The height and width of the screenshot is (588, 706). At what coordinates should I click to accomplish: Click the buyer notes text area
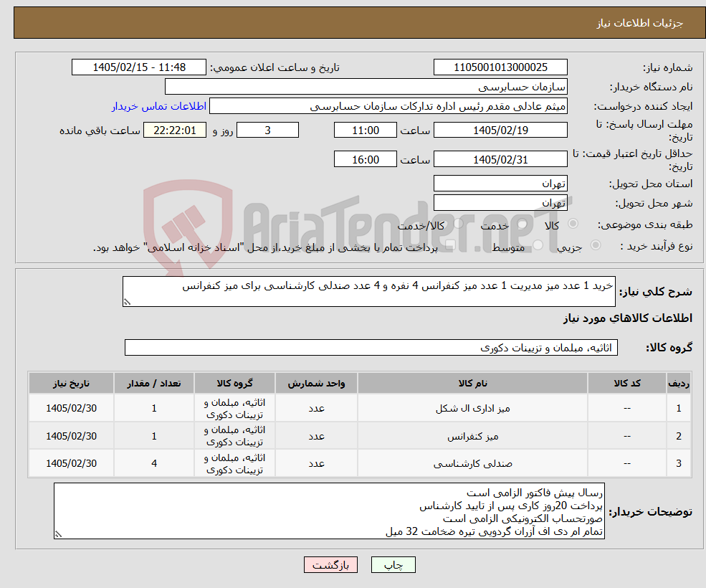(x=329, y=511)
